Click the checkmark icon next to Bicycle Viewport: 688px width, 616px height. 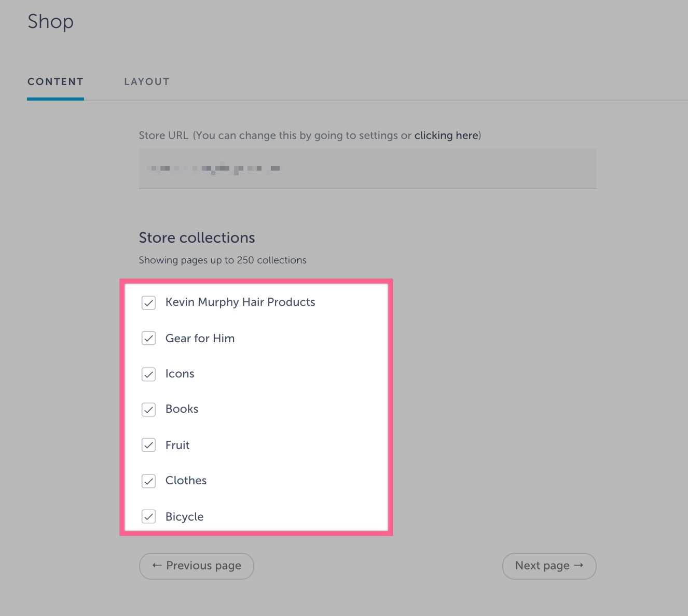pos(148,516)
